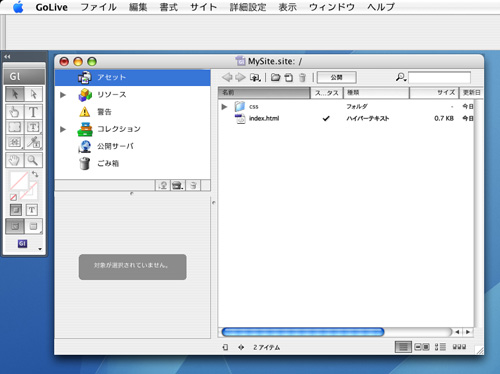Expand the コレクション disclosure triangle

click(x=63, y=129)
